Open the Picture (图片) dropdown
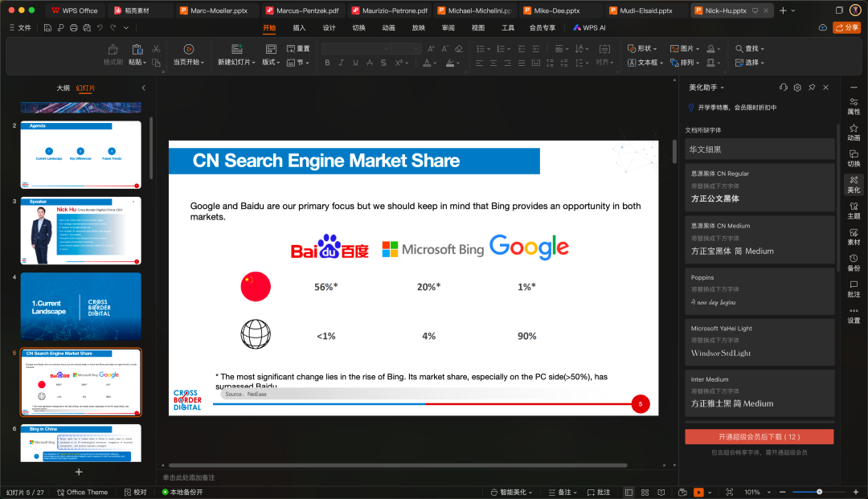Viewport: 868px width, 499px height. pyautogui.click(x=685, y=49)
